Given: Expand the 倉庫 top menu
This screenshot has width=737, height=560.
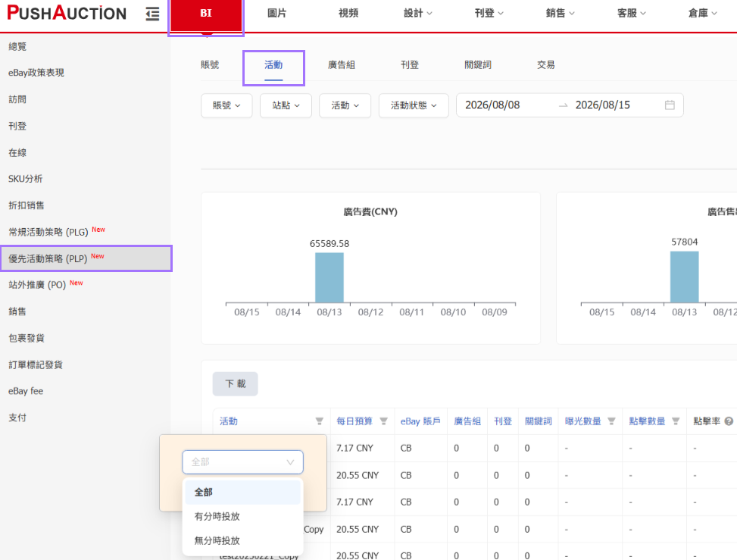Looking at the screenshot, I should coord(702,13).
